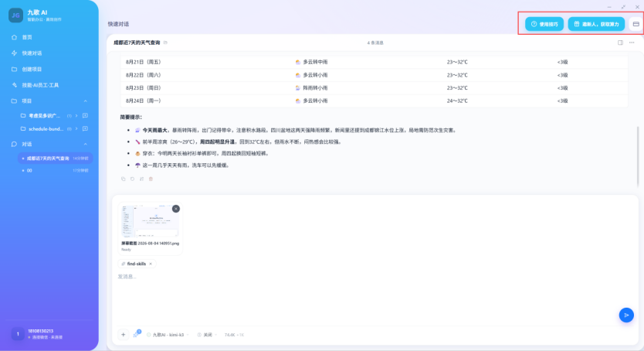Open 创建项目 in the sidebar

click(32, 69)
